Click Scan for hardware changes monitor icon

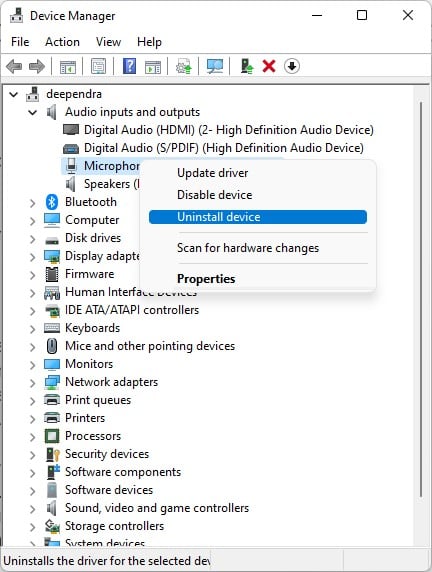pos(215,66)
